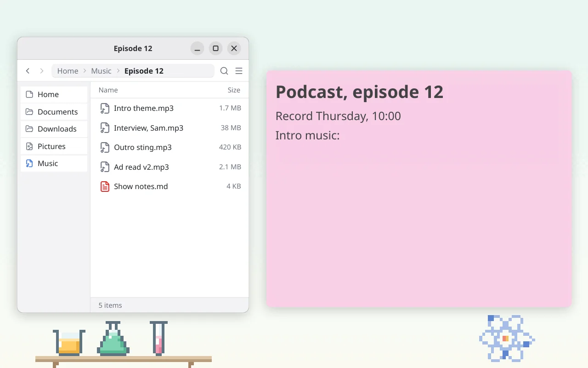Close the Episode 12 file manager window
588x368 pixels.
tap(234, 48)
